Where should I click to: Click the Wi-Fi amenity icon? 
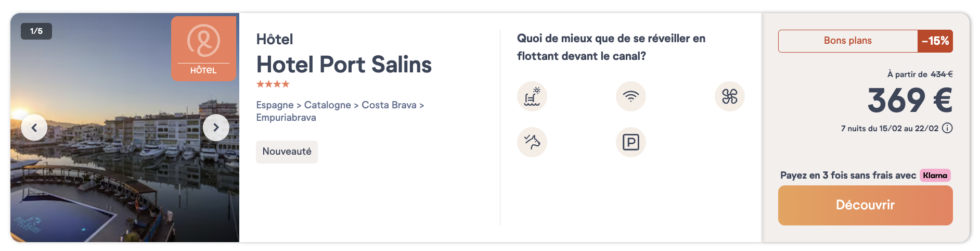coord(630,96)
